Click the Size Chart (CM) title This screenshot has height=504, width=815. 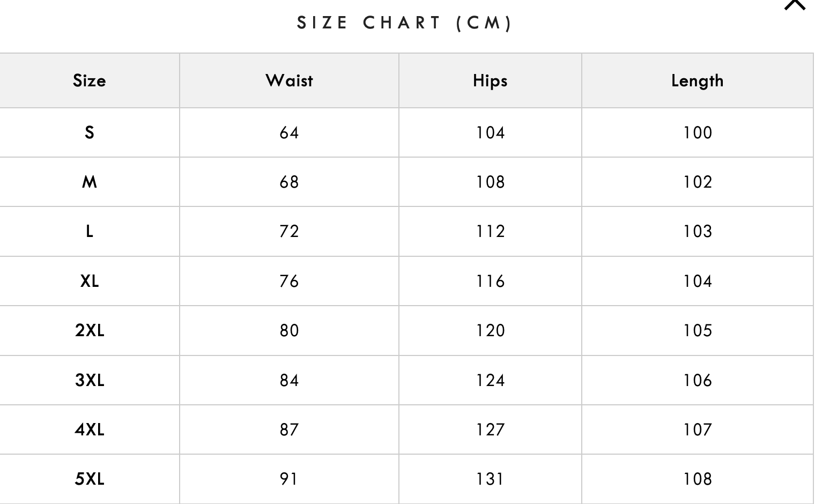click(x=405, y=23)
